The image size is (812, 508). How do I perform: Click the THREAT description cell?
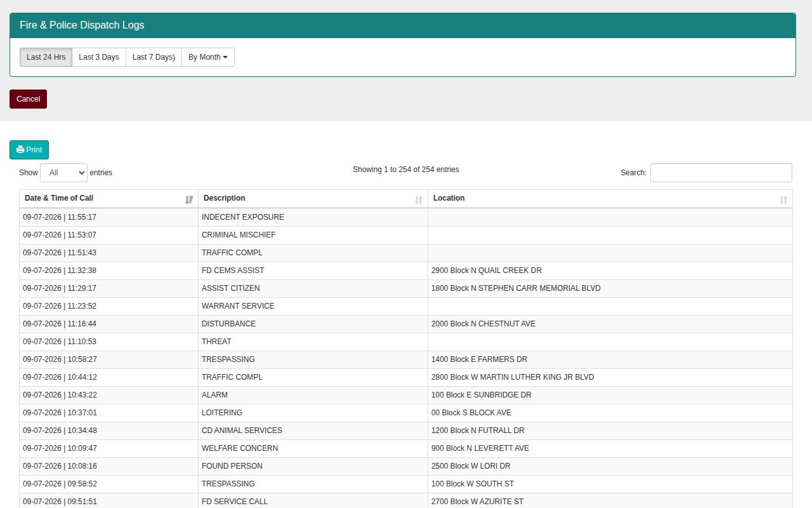pyautogui.click(x=313, y=342)
